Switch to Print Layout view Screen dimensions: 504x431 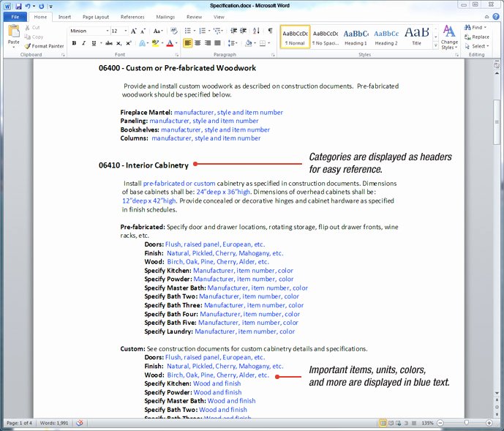click(383, 423)
